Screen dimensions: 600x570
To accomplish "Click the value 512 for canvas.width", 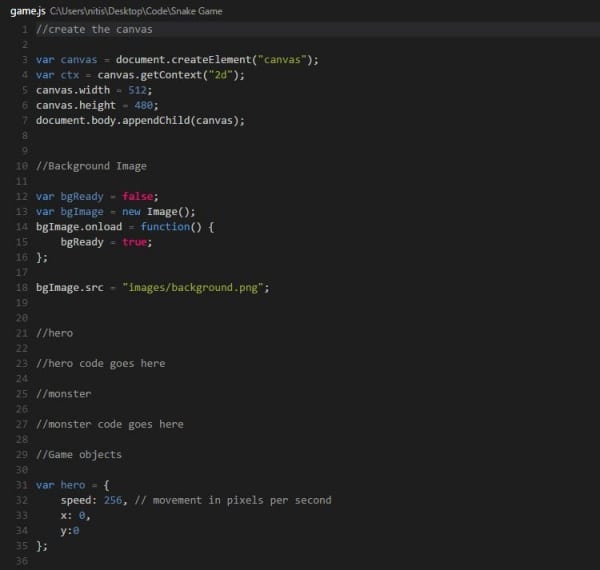I will click(137, 90).
